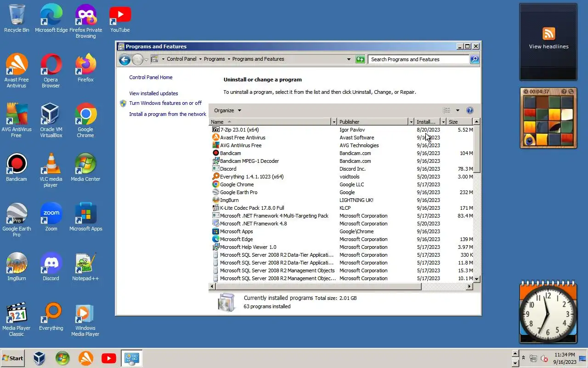The image size is (588, 368).
Task: Select the Zoom desktop icon
Action: point(51,217)
